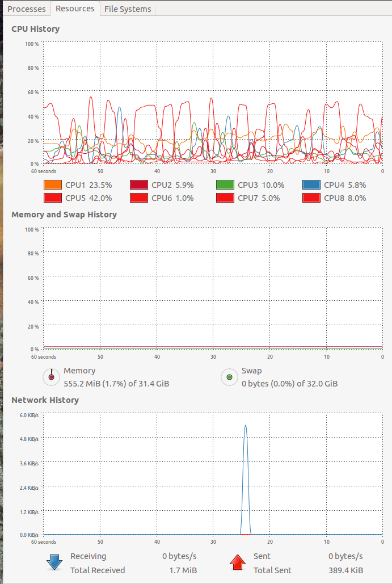Click the 6.0 KiB/s axis label
The image size is (392, 584).
point(29,415)
